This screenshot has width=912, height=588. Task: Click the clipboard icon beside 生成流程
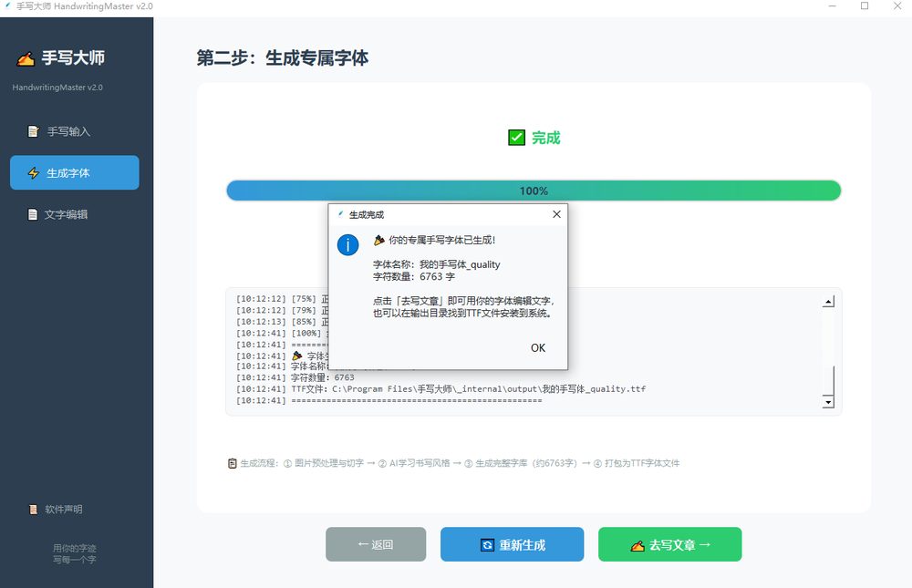click(x=232, y=463)
